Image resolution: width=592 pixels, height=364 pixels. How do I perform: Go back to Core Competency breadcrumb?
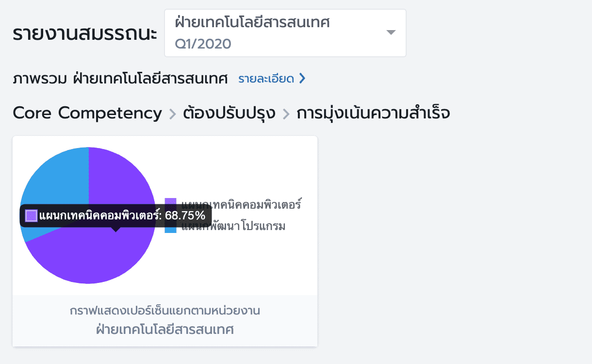click(87, 113)
